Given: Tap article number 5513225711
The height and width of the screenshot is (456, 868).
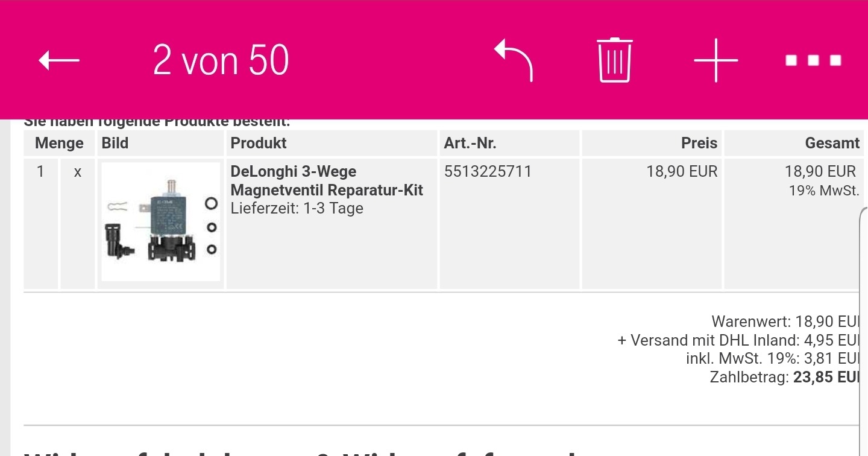Looking at the screenshot, I should (x=488, y=172).
